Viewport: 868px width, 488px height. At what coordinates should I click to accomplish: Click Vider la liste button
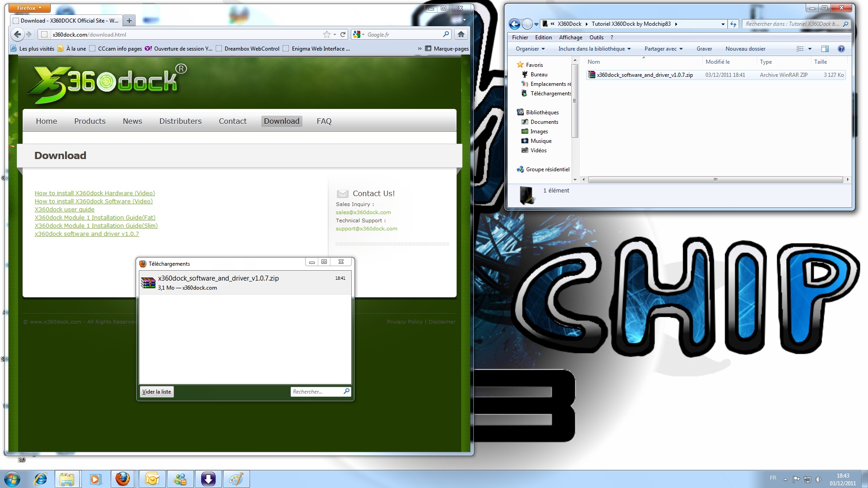(156, 392)
